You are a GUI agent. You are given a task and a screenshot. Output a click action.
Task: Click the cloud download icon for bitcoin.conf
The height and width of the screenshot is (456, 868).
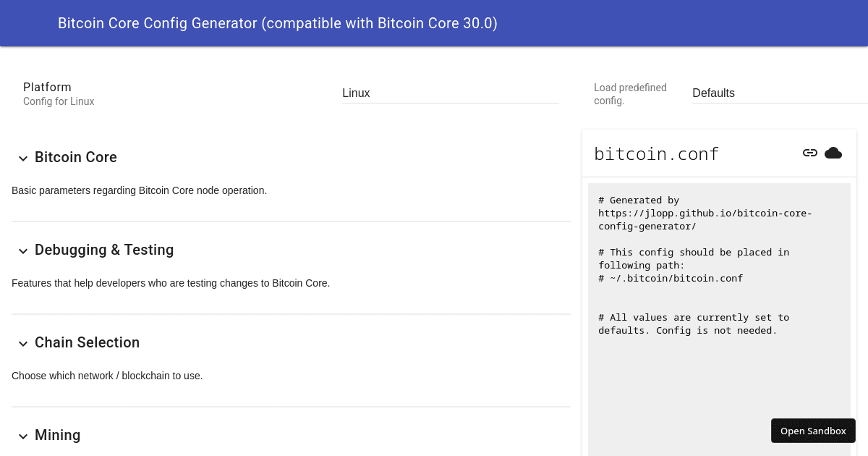point(833,153)
